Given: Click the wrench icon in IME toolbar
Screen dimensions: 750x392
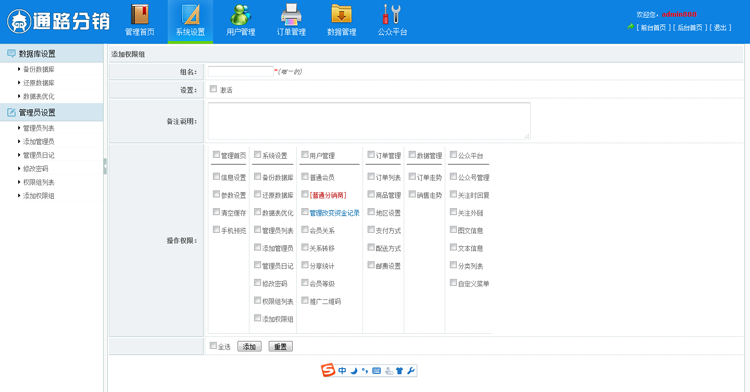Looking at the screenshot, I should click(411, 370).
